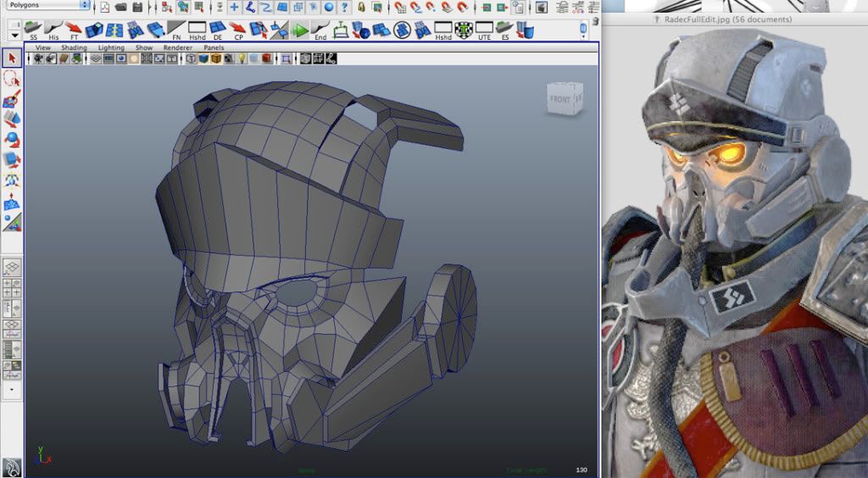Click the His shelf button

click(53, 31)
